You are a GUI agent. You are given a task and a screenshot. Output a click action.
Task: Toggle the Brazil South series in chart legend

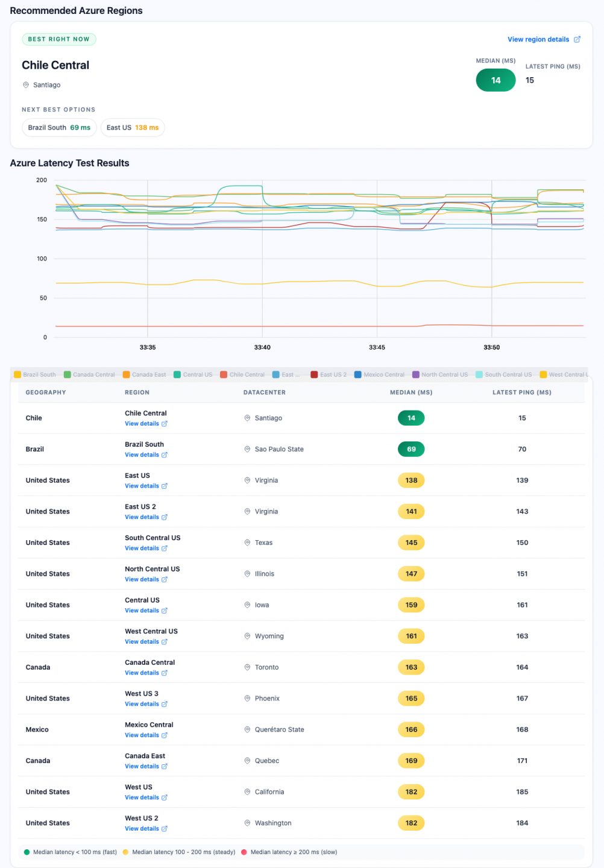pos(35,374)
